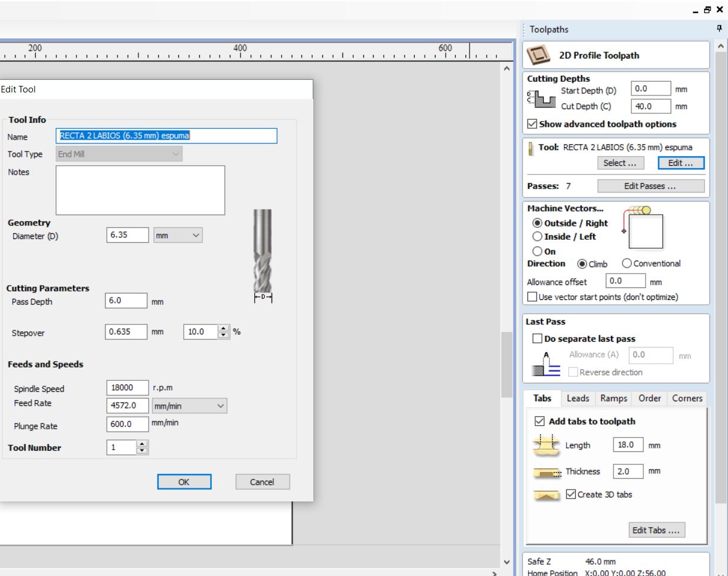This screenshot has width=728, height=576.
Task: Click the Select ... tool button
Action: [x=621, y=163]
